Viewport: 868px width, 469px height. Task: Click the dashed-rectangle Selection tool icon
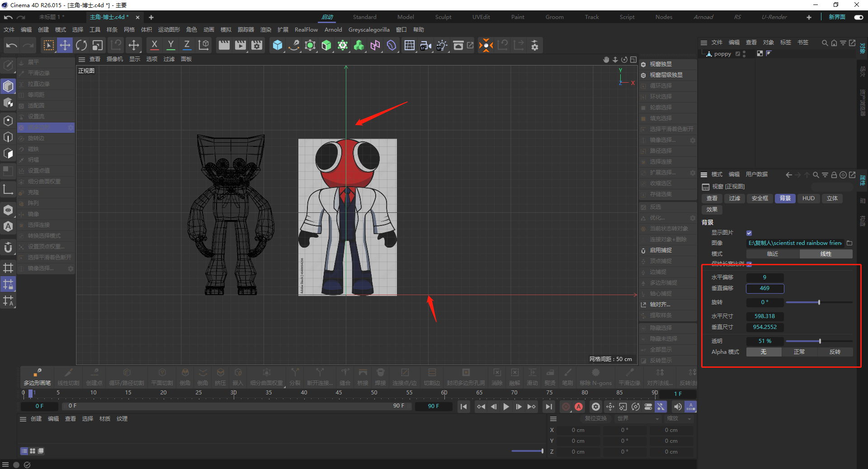(x=49, y=45)
